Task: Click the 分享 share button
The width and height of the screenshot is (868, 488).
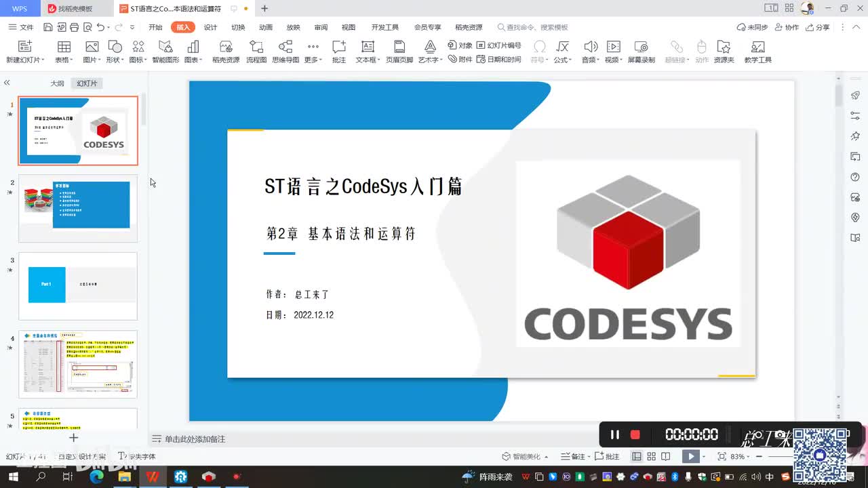Action: click(x=817, y=27)
